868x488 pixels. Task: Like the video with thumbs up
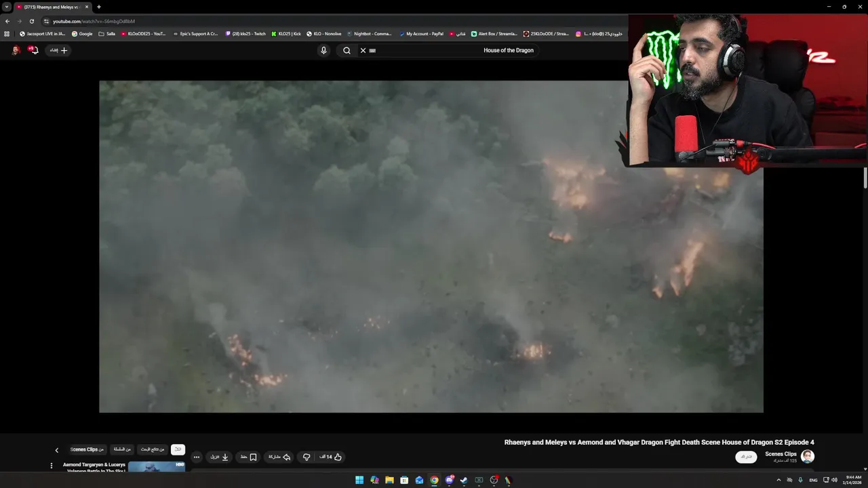coord(331,457)
